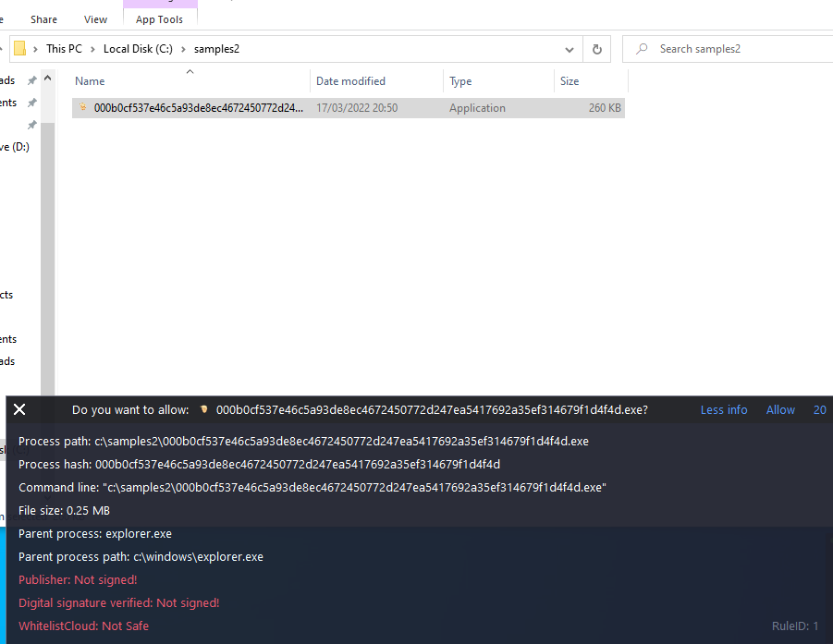Viewport: 833px width, 644px height.
Task: Sort by Date modified column
Action: 350,81
